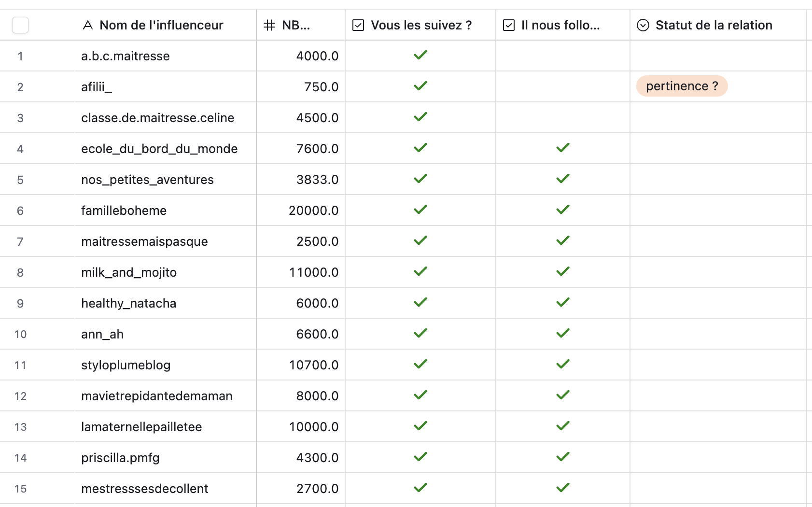Screen dimensions: 812x507
Task: Open the Statut de la relation column menu
Action: pyautogui.click(x=714, y=25)
